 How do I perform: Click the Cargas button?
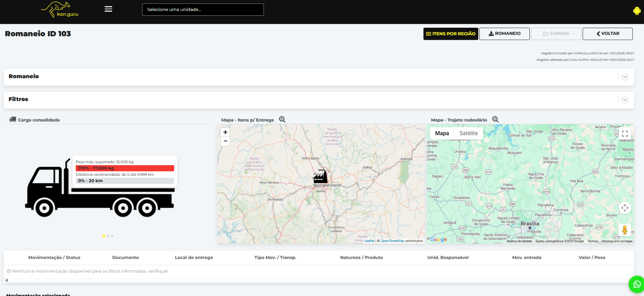point(556,34)
